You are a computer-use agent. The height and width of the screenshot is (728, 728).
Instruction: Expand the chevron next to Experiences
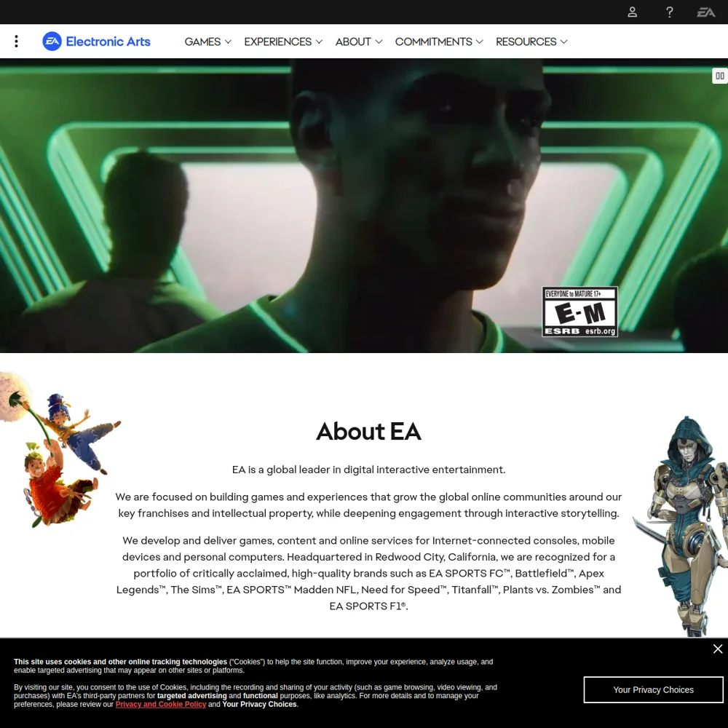tap(319, 41)
